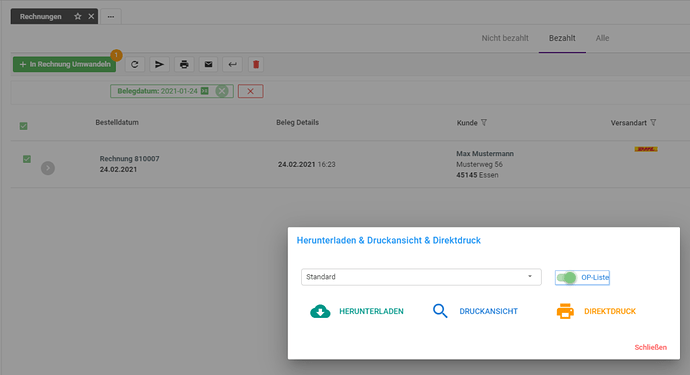Viewport: 690px width, 375px height.
Task: Click the DRUCKANSICHT label
Action: (488, 311)
